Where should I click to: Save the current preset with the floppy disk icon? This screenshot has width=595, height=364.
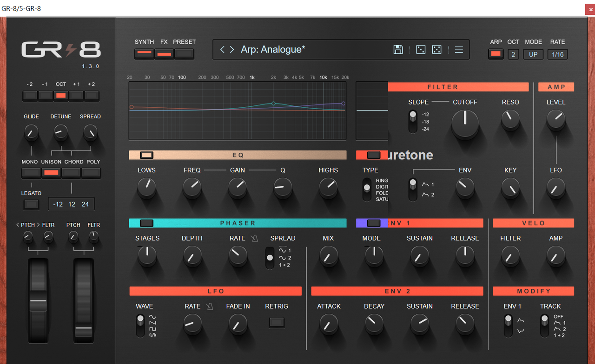click(x=398, y=50)
